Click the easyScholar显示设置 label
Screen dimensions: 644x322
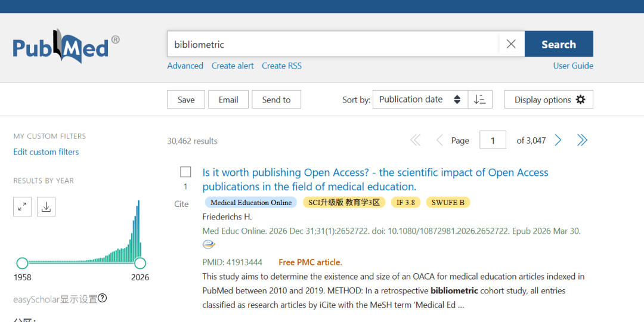pos(55,299)
